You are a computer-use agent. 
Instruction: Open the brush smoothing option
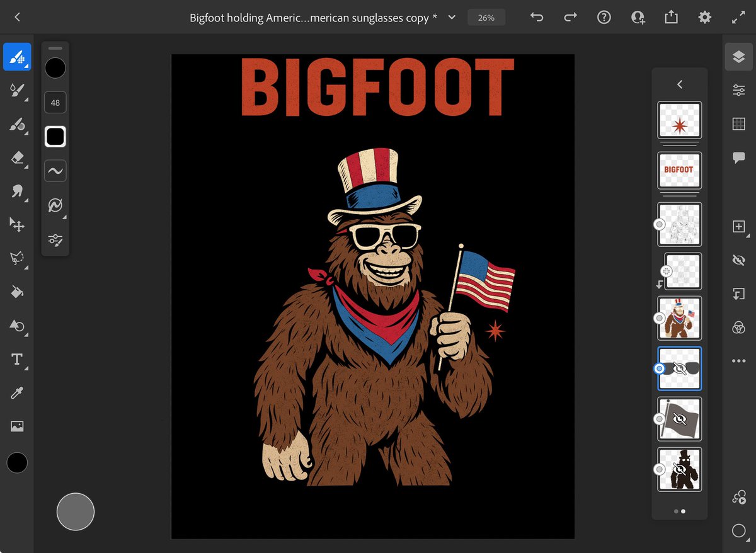(x=55, y=171)
